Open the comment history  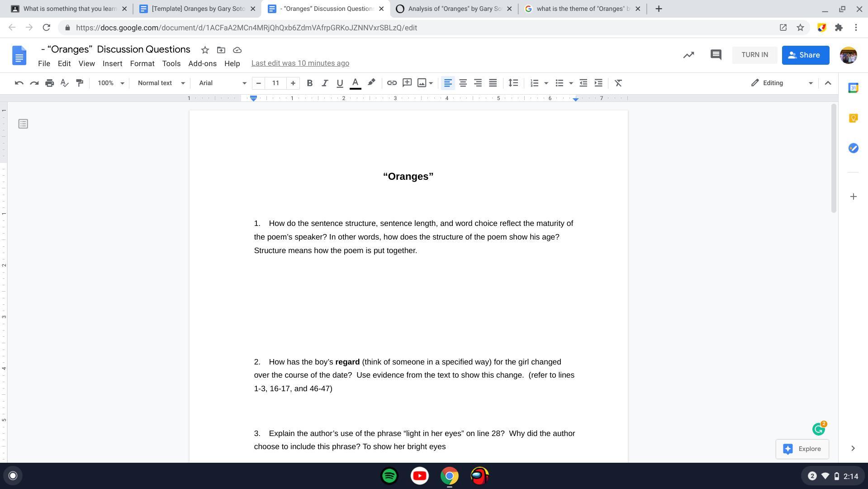click(x=716, y=55)
